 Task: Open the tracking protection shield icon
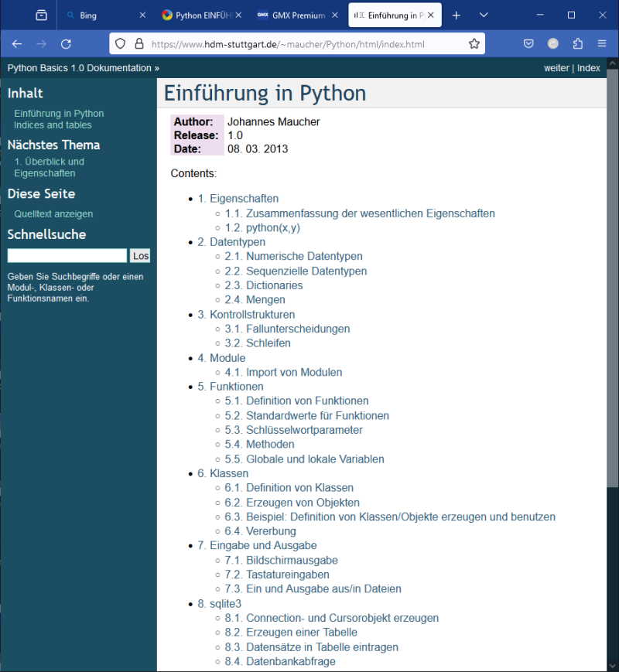(x=121, y=44)
